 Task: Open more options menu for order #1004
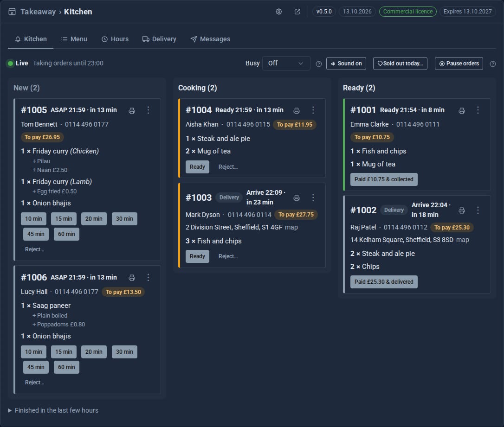pyautogui.click(x=313, y=110)
